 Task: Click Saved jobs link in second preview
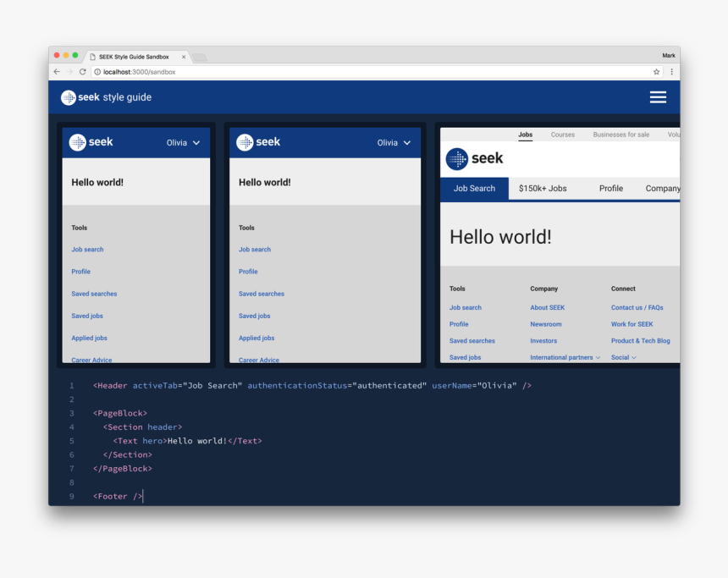255,316
